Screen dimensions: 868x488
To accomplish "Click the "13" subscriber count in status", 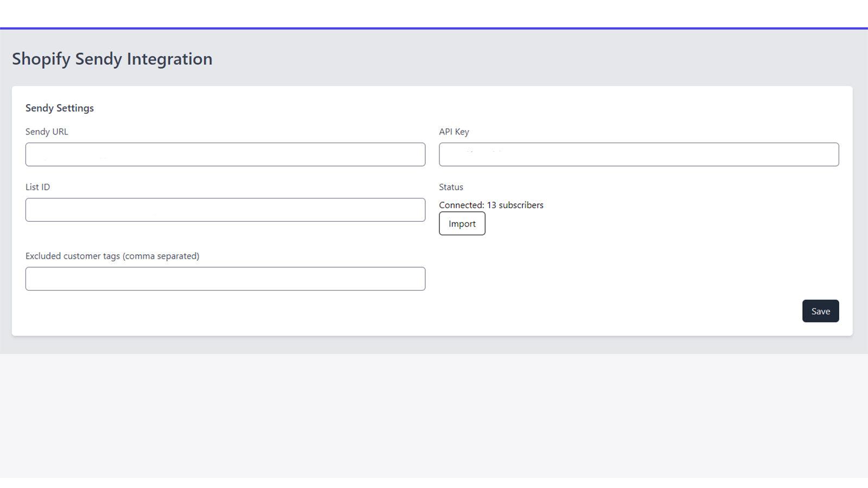I will pyautogui.click(x=492, y=205).
